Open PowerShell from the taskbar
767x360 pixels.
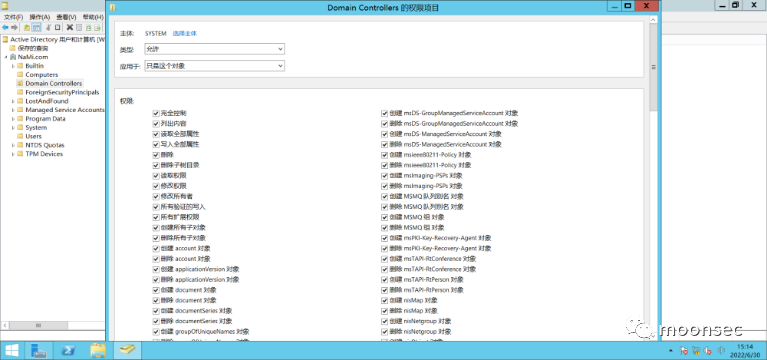point(68,350)
